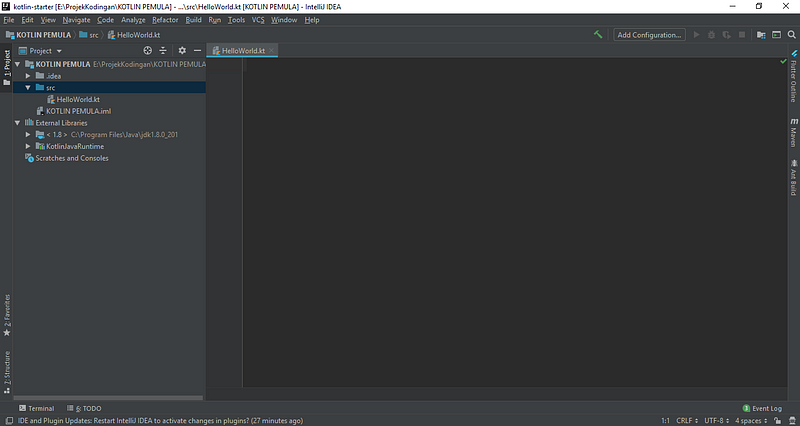Select Scratches and Consoles node

coord(71,158)
